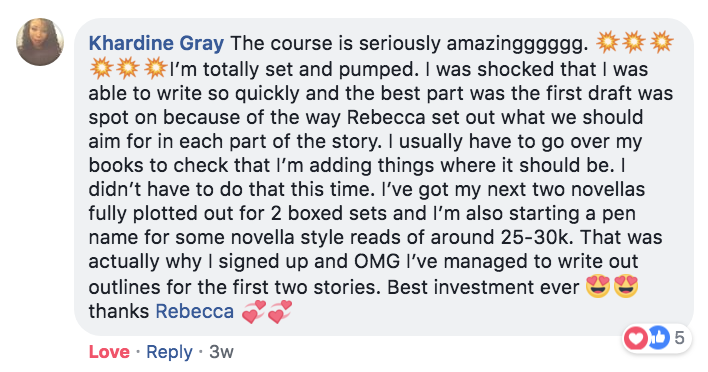Open the tagged Rebecca mention link
Image resolution: width=708 pixels, height=372 pixels.
(195, 312)
